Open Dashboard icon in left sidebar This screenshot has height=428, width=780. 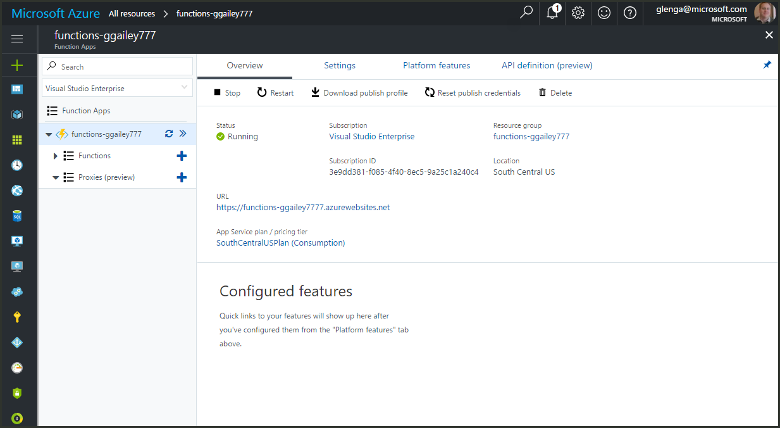click(x=17, y=89)
